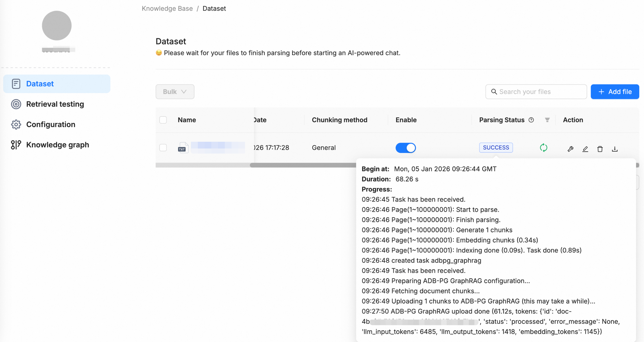Go to Configuration sidebar item

[51, 124]
